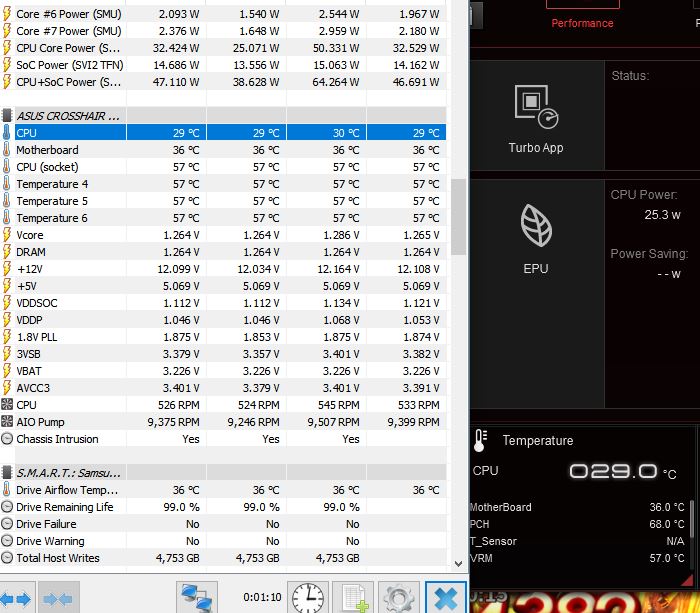Screen dimensions: 700x613
Task: Select the Drive Remaining Life row
Action: click(223, 507)
